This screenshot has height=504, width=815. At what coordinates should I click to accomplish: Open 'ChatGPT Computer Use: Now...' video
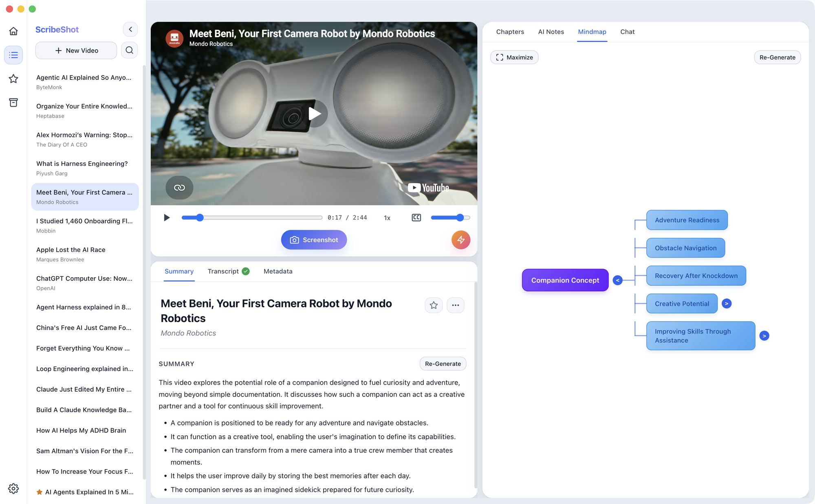point(85,283)
